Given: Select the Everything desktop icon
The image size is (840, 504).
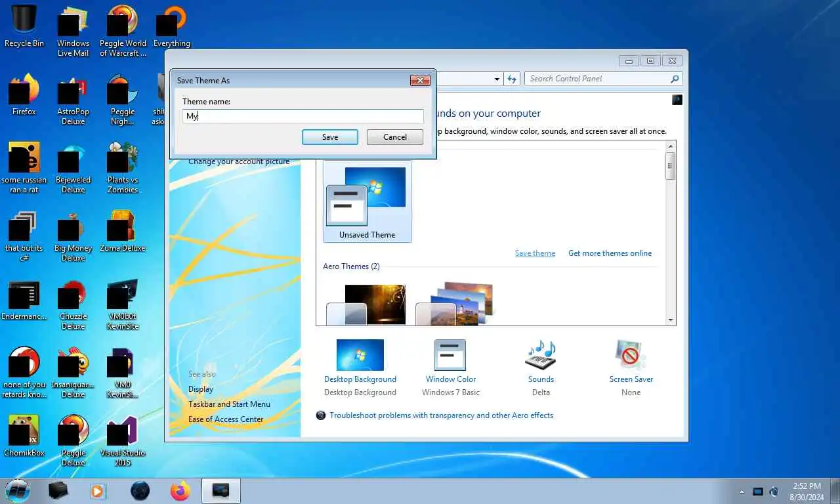Looking at the screenshot, I should pos(172,28).
